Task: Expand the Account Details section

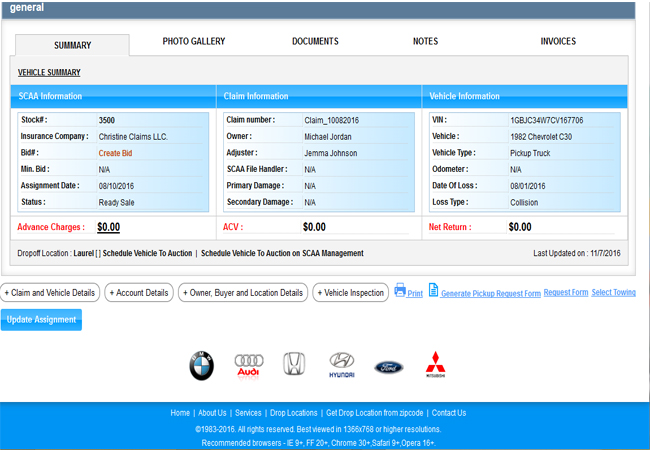Action: (x=138, y=293)
